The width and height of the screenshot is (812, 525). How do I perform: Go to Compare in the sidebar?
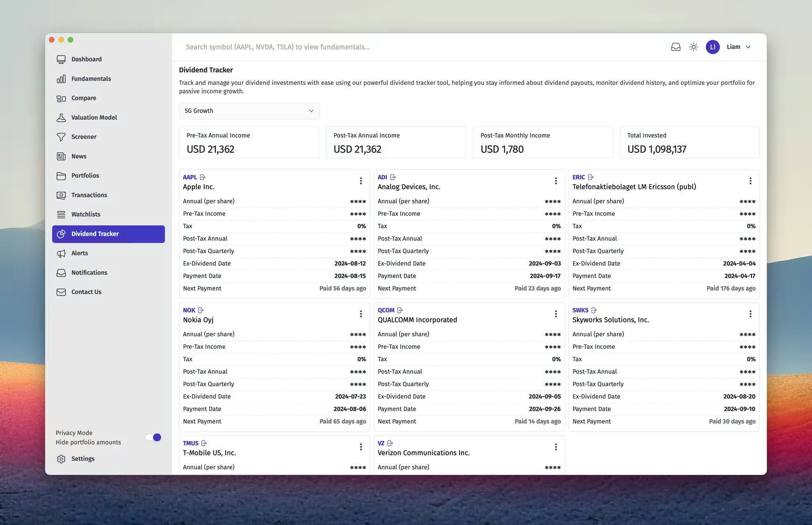point(108,98)
